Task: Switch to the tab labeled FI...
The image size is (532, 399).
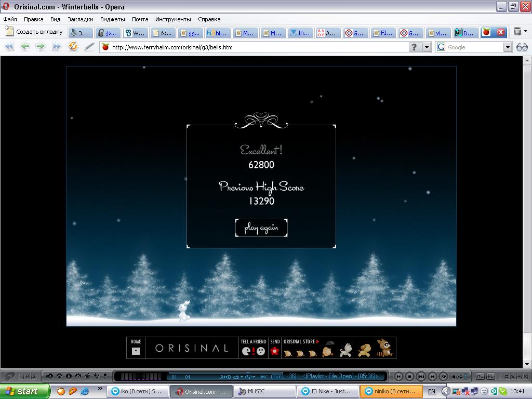Action: pyautogui.click(x=383, y=33)
